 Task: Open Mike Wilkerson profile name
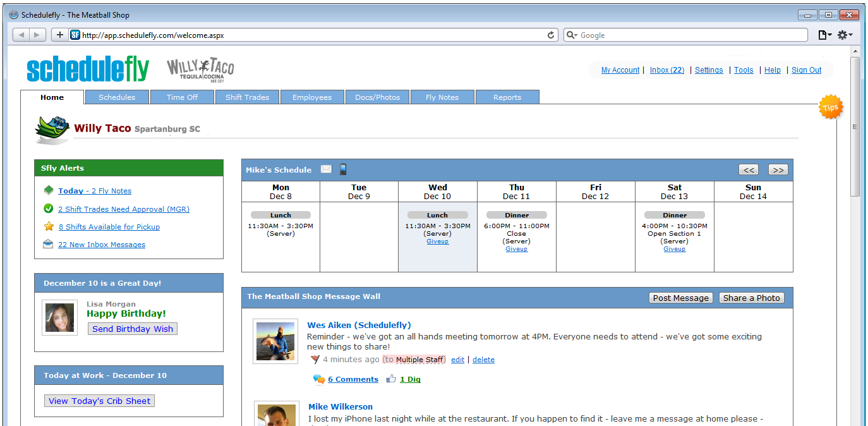[341, 406]
